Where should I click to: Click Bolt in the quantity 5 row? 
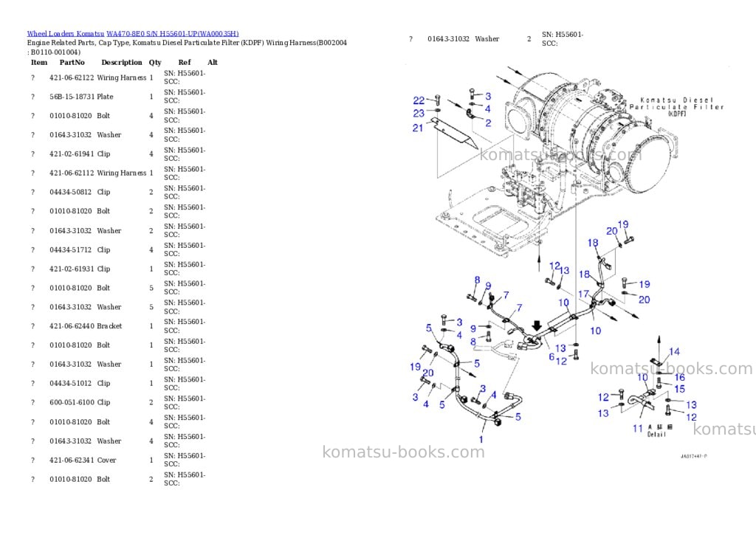103,288
